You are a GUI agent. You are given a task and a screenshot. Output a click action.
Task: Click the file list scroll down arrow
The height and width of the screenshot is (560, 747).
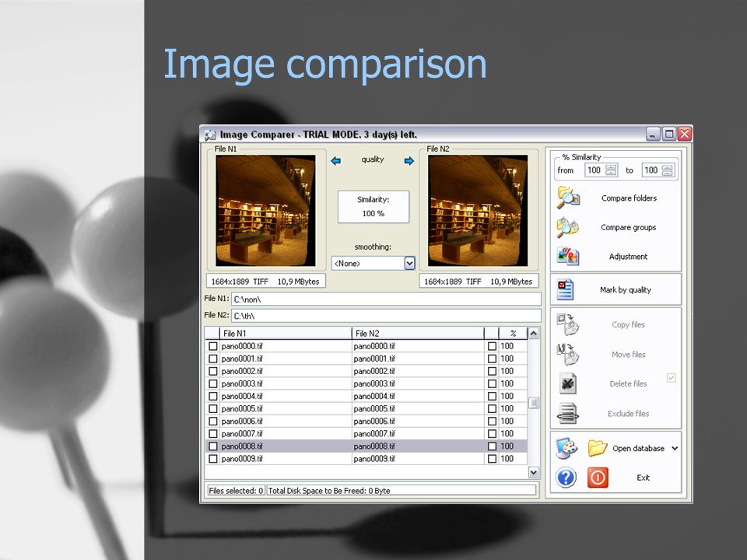pyautogui.click(x=534, y=472)
